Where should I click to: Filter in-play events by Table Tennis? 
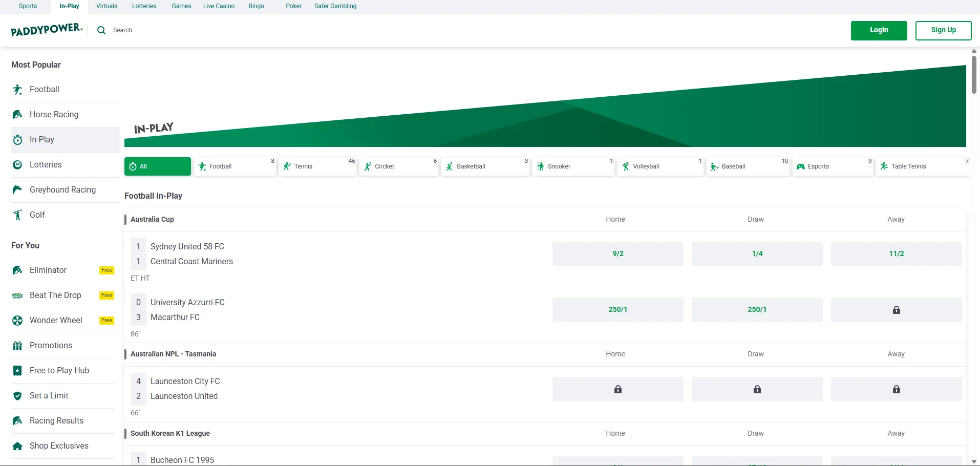tap(923, 166)
